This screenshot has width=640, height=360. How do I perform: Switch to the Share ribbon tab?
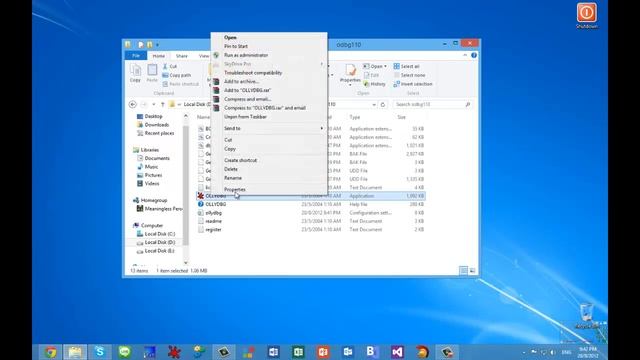tap(182, 56)
